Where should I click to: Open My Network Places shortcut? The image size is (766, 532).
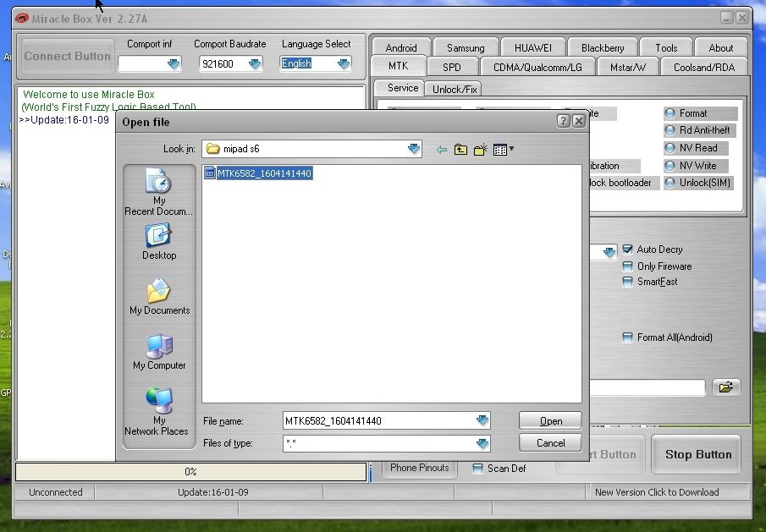(157, 411)
